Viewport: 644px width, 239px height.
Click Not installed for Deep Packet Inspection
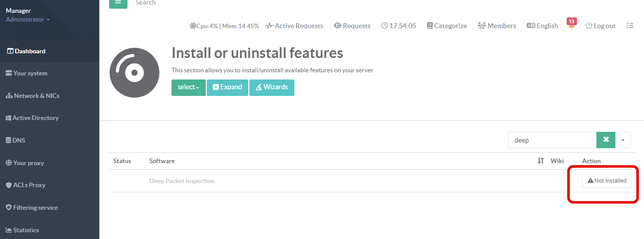[x=607, y=181]
